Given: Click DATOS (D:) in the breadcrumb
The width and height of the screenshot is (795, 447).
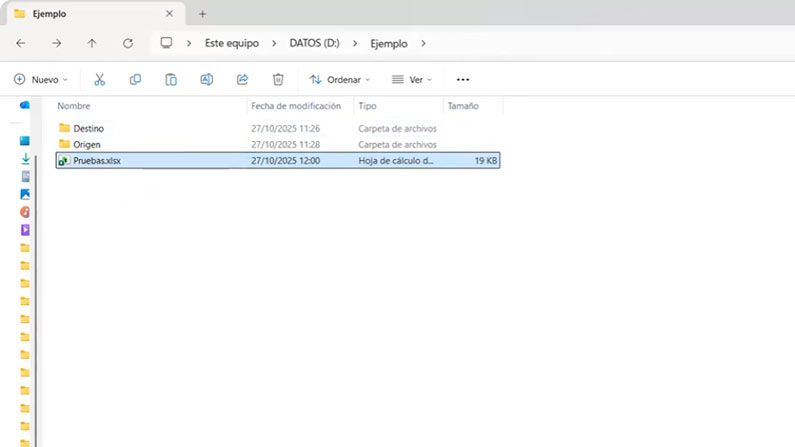Looking at the screenshot, I should pos(314,44).
